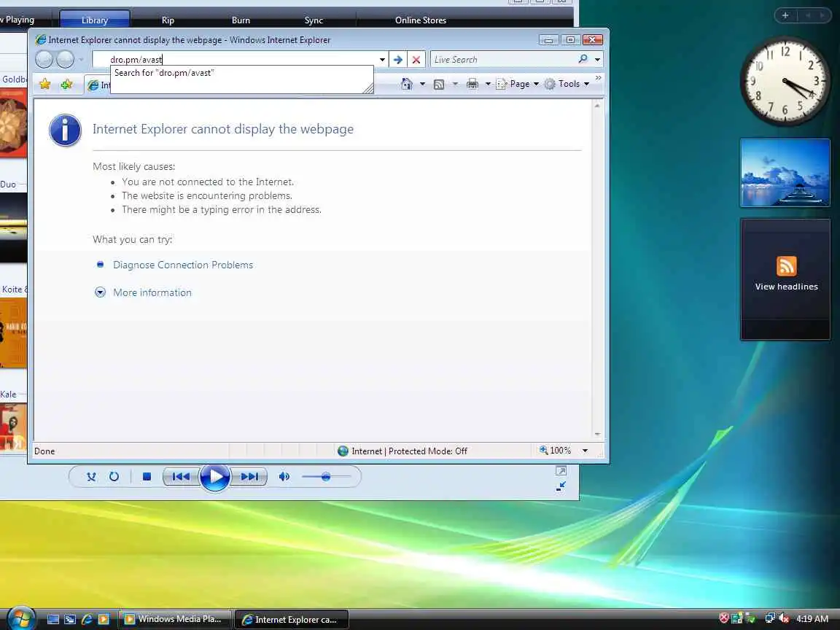Open the Page menu

[x=518, y=84]
